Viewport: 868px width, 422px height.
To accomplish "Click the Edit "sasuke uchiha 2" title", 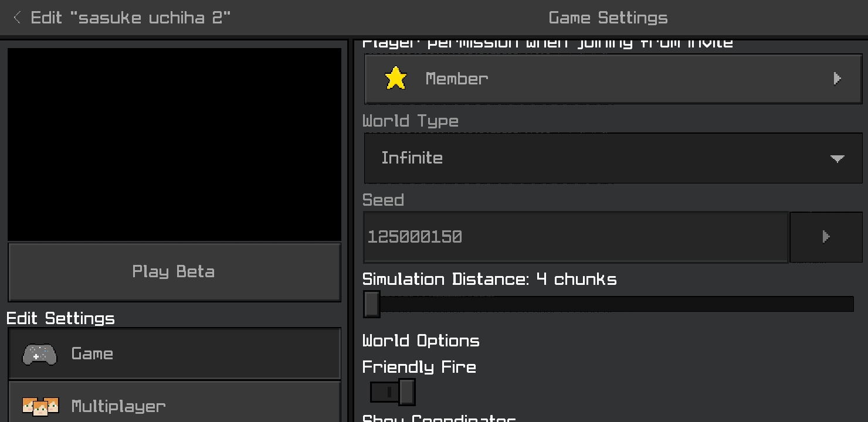I will [x=131, y=18].
